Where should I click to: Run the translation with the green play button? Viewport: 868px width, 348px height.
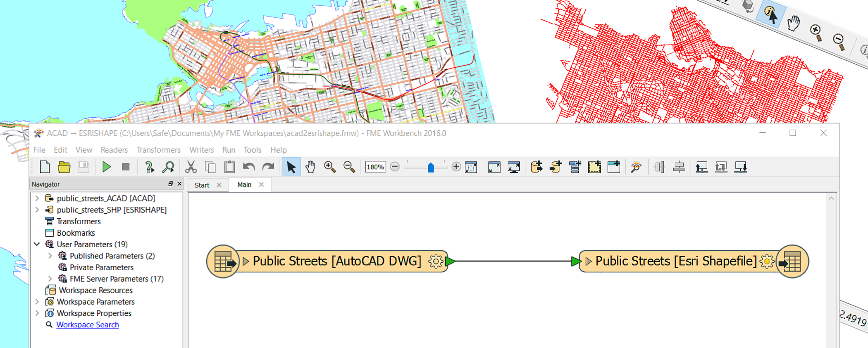[x=107, y=167]
